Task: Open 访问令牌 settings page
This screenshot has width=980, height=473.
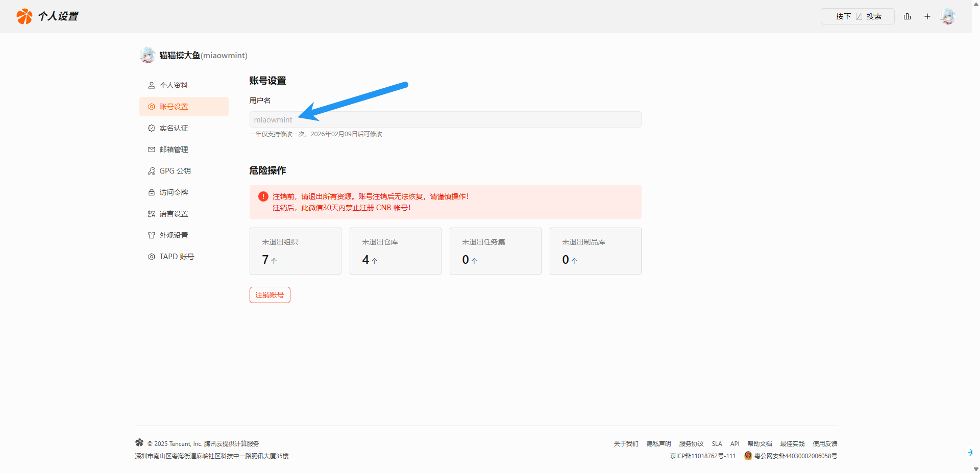Action: coord(174,192)
